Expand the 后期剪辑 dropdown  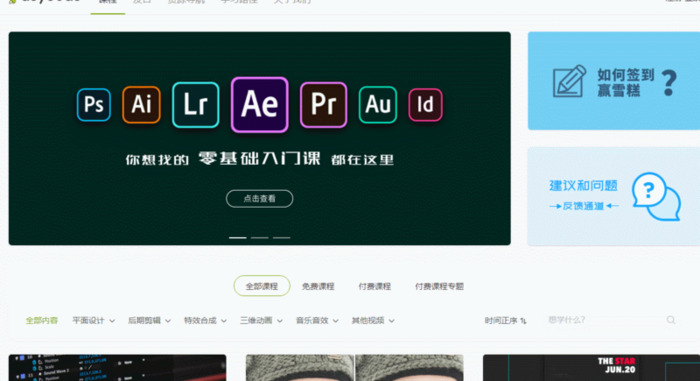point(149,320)
